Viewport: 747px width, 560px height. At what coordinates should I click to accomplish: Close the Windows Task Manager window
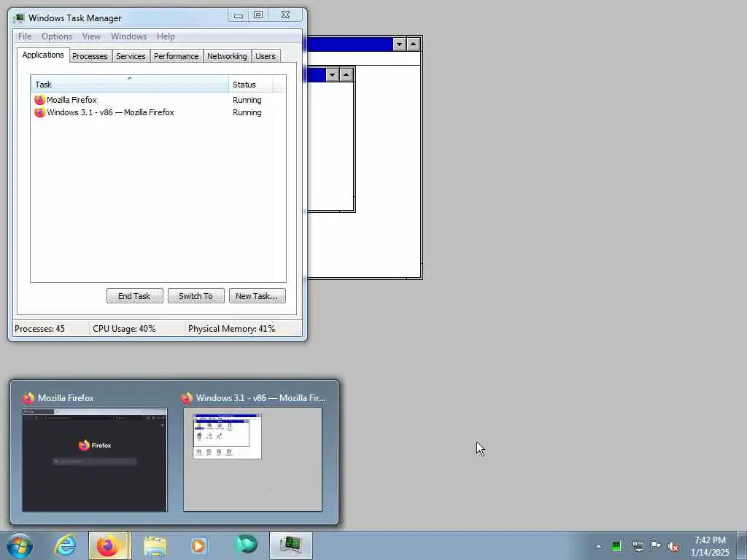(285, 15)
